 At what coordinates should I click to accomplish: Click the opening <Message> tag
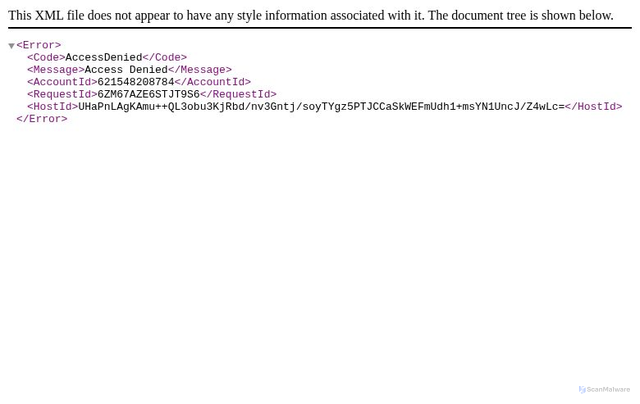pos(56,70)
